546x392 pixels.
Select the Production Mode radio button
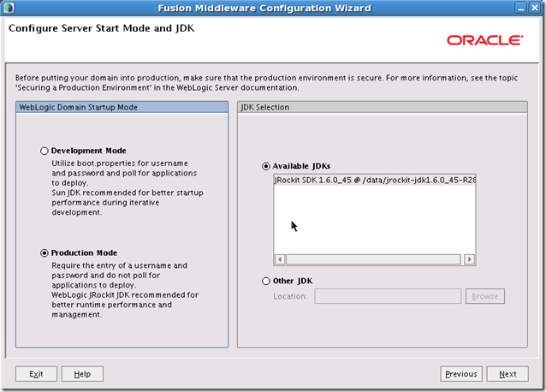44,253
